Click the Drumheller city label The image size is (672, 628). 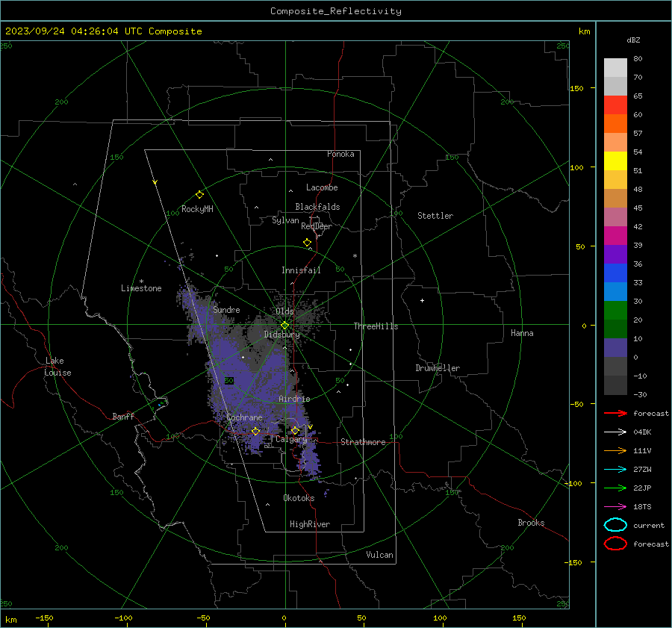tap(438, 368)
